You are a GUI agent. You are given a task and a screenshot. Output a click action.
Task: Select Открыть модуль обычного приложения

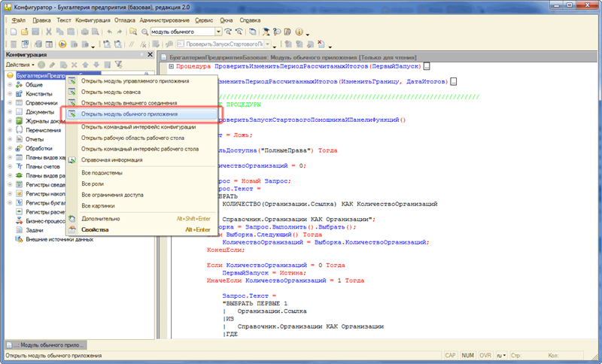[129, 114]
